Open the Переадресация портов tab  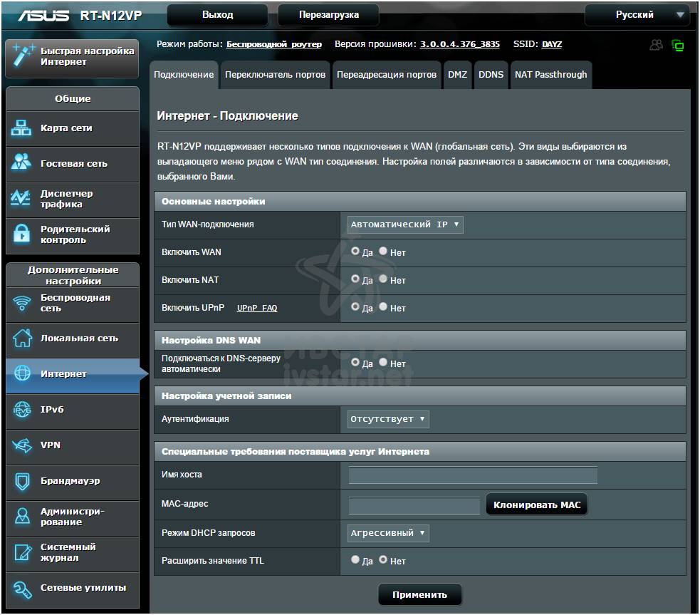387,75
